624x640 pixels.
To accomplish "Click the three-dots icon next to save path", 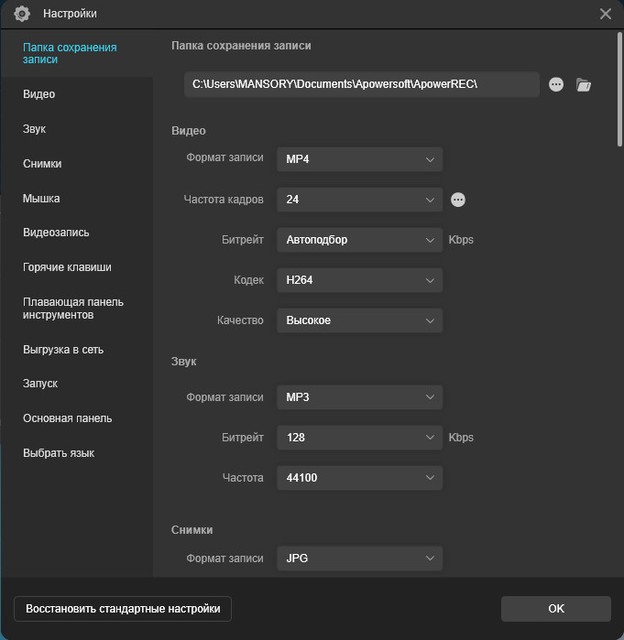I will pos(557,84).
